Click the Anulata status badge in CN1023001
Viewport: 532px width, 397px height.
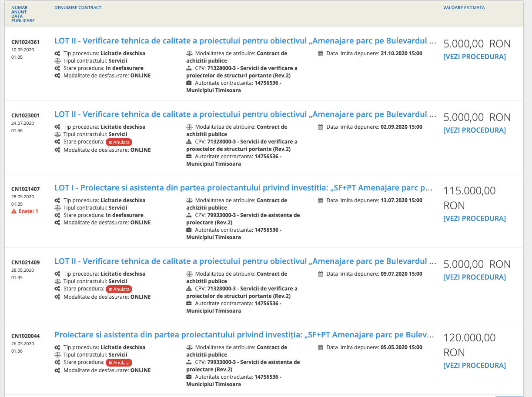click(x=118, y=142)
